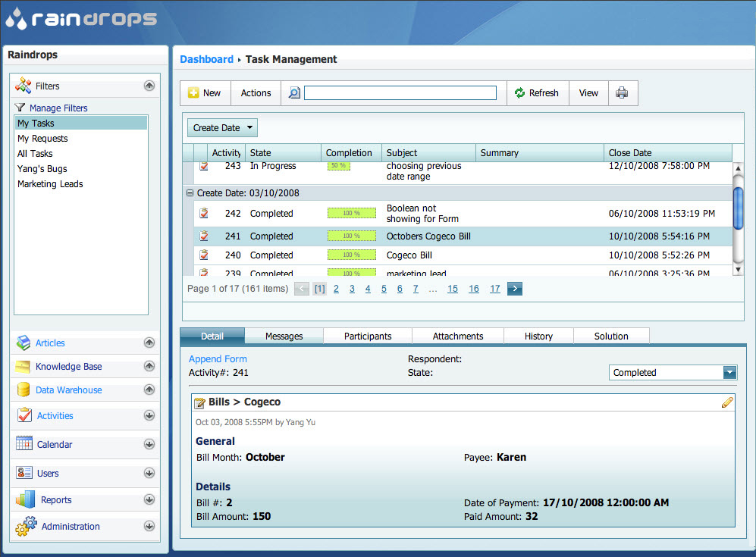Viewport: 756px width, 557px height.
Task: Click the Administration gears icon
Action: pos(25,526)
